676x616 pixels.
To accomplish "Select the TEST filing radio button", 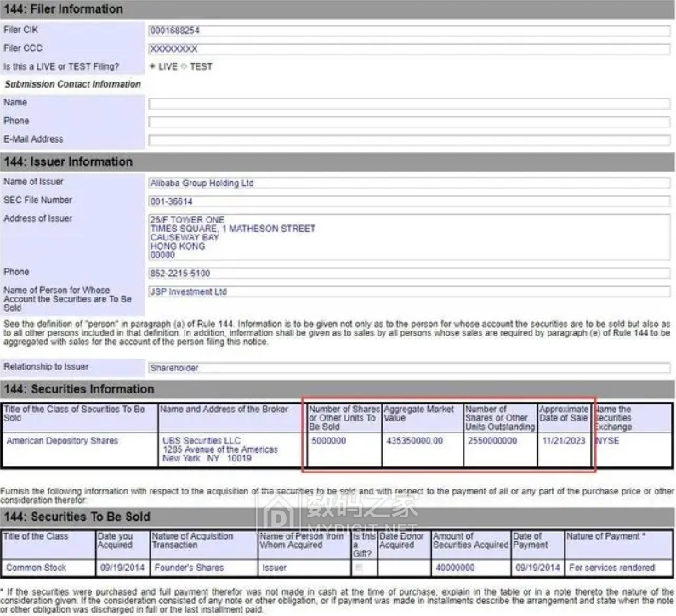I will click(x=184, y=66).
